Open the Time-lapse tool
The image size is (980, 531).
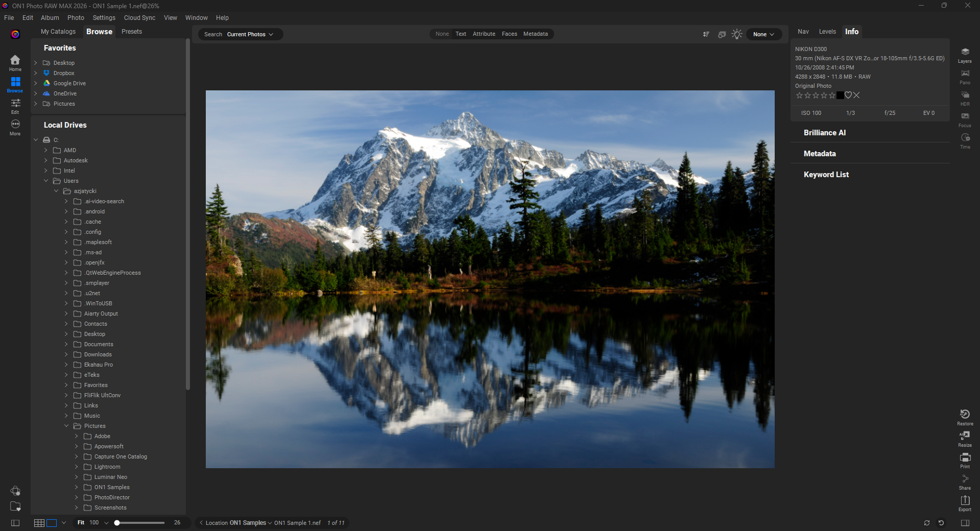pyautogui.click(x=965, y=140)
